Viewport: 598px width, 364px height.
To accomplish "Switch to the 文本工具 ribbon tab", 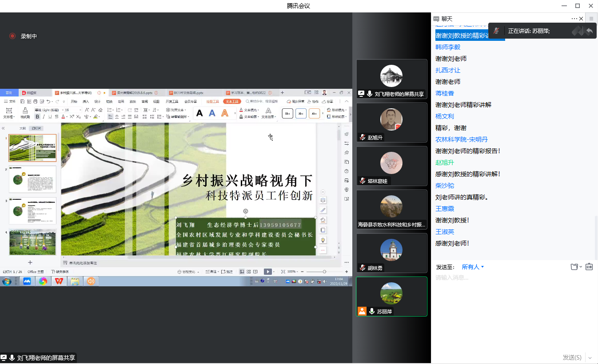I will 232,102.
